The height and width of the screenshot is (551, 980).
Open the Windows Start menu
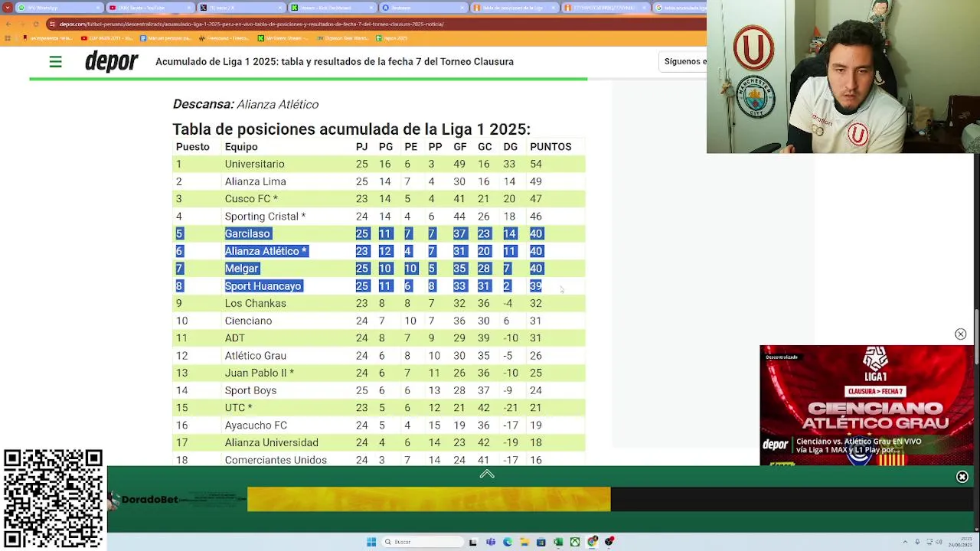click(x=371, y=542)
